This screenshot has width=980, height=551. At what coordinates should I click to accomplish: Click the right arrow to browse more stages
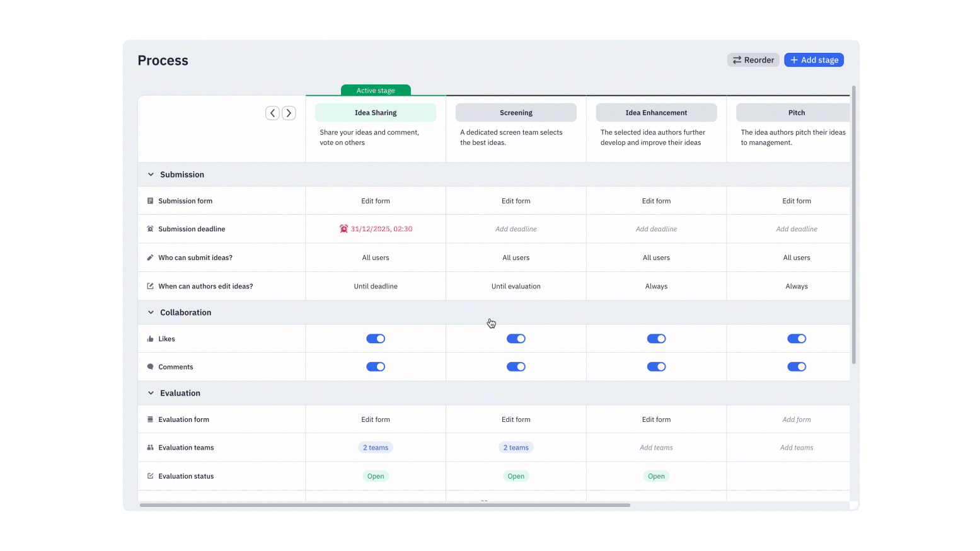point(289,113)
